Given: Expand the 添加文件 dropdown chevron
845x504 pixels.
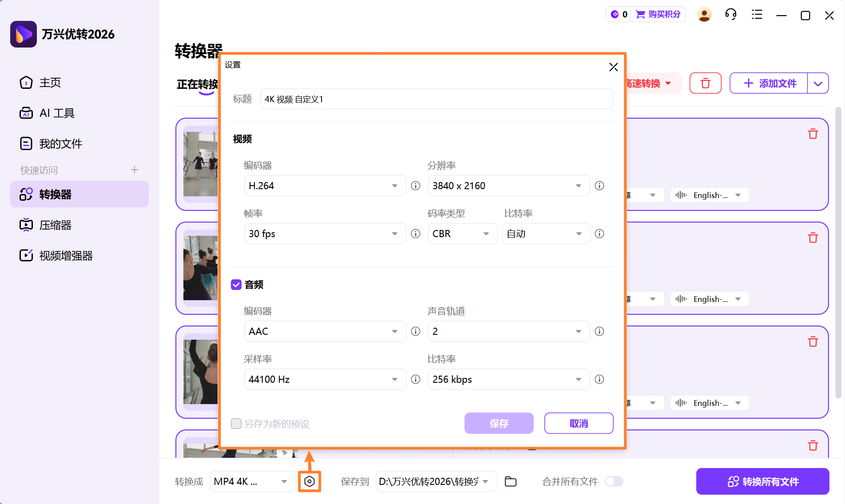Looking at the screenshot, I should coord(818,83).
